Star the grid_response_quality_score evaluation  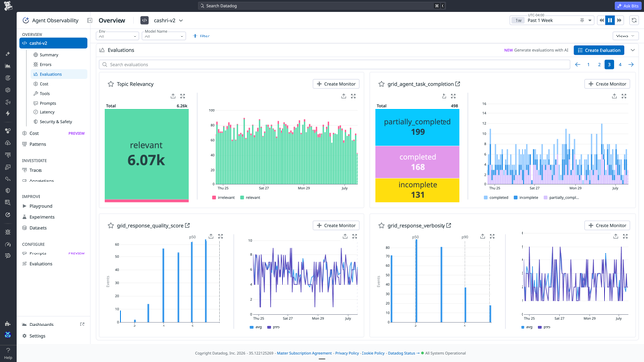(x=111, y=226)
